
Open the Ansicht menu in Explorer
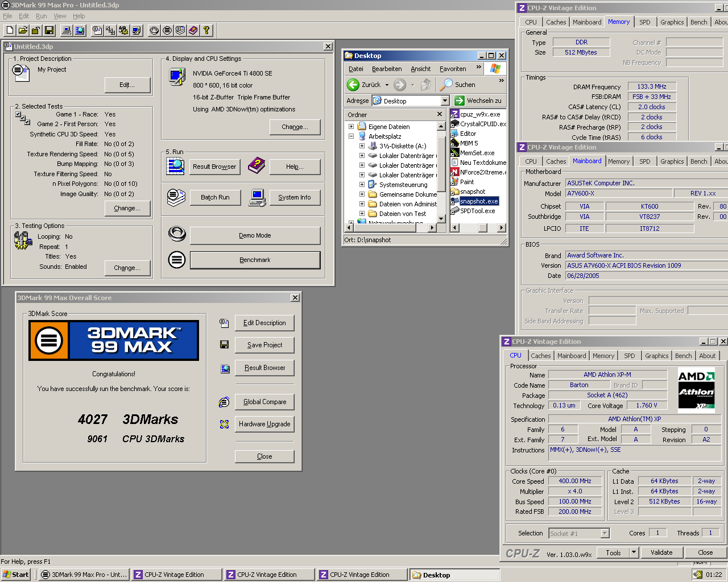point(421,69)
